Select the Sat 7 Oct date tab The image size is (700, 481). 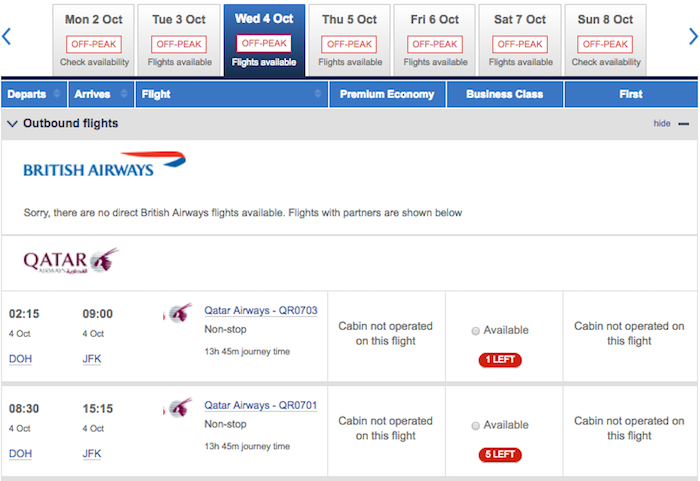pyautogui.click(x=520, y=40)
